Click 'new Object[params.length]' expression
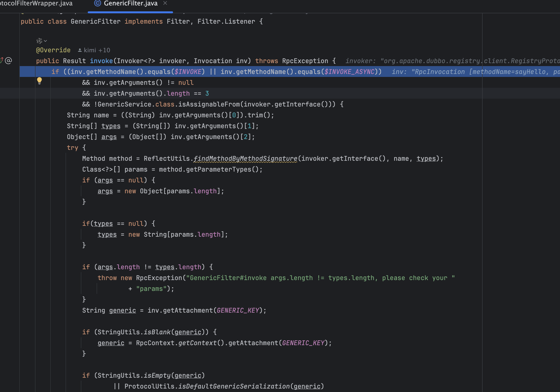The image size is (560, 392). pos(172,191)
